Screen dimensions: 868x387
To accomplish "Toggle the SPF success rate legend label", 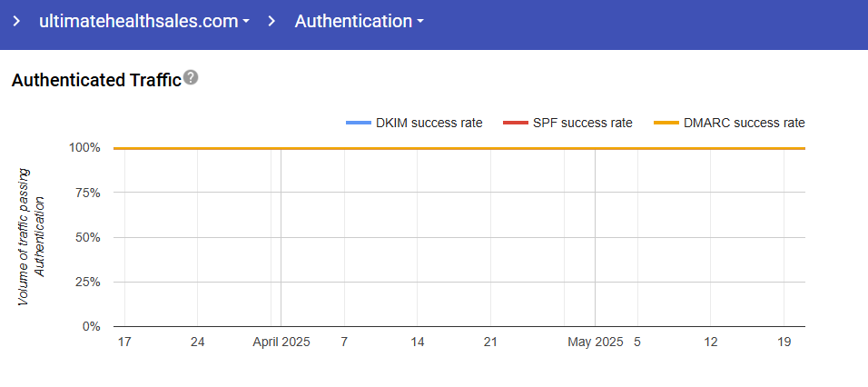I will (x=584, y=123).
